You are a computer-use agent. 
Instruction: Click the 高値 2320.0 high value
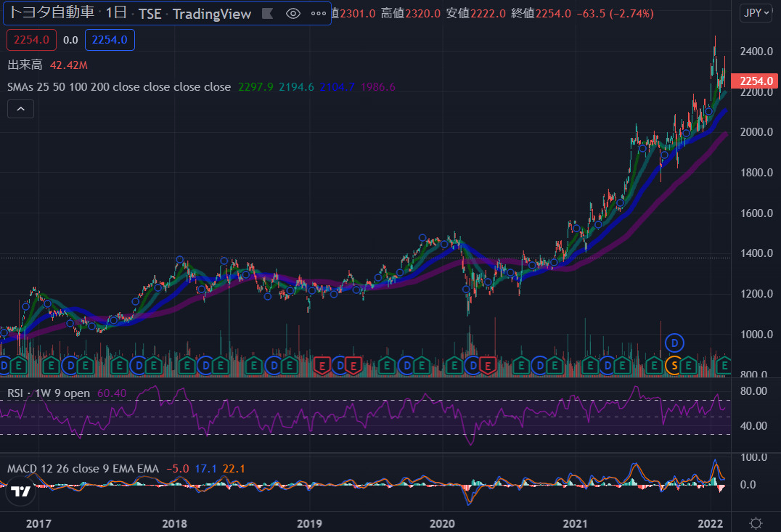click(x=411, y=14)
